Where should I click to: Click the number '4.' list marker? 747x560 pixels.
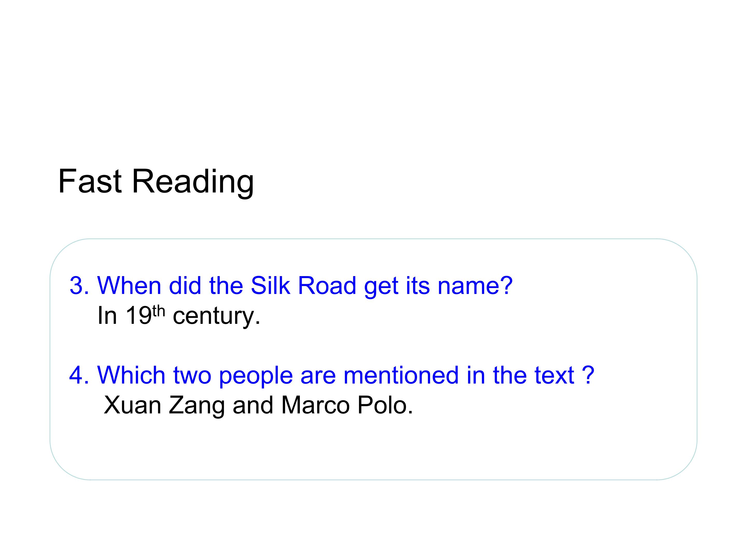tap(79, 375)
